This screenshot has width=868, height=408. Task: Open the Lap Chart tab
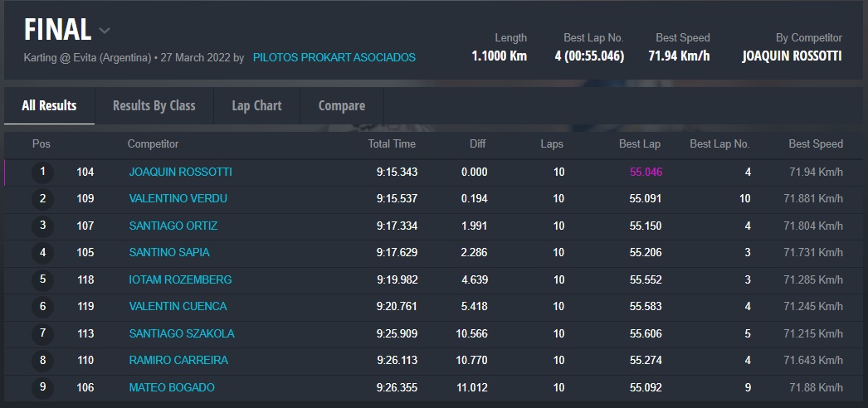pos(256,105)
